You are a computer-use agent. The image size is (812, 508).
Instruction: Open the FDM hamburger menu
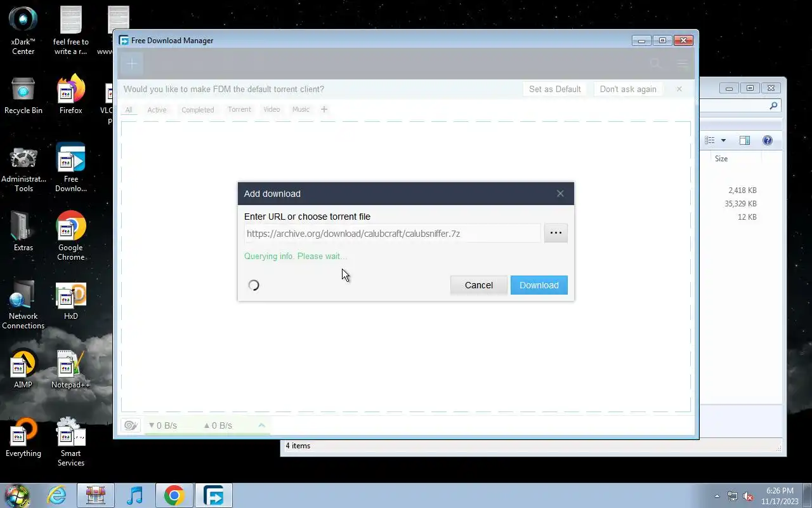pos(682,63)
